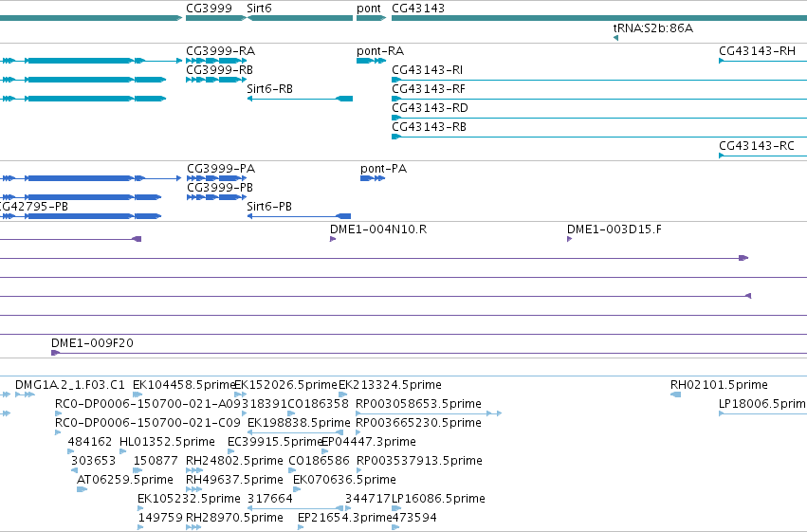Click EST entry 484162
Screen dimensions: 807x532
point(89,442)
